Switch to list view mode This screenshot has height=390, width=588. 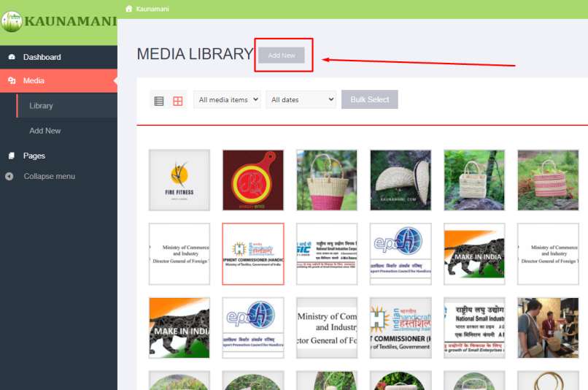[159, 101]
